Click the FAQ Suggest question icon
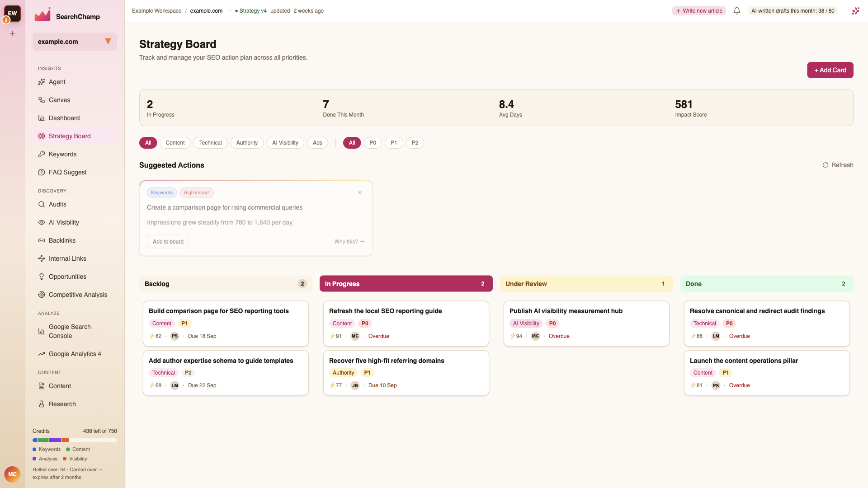Screen dimensions: 868x488 [x=42, y=172]
